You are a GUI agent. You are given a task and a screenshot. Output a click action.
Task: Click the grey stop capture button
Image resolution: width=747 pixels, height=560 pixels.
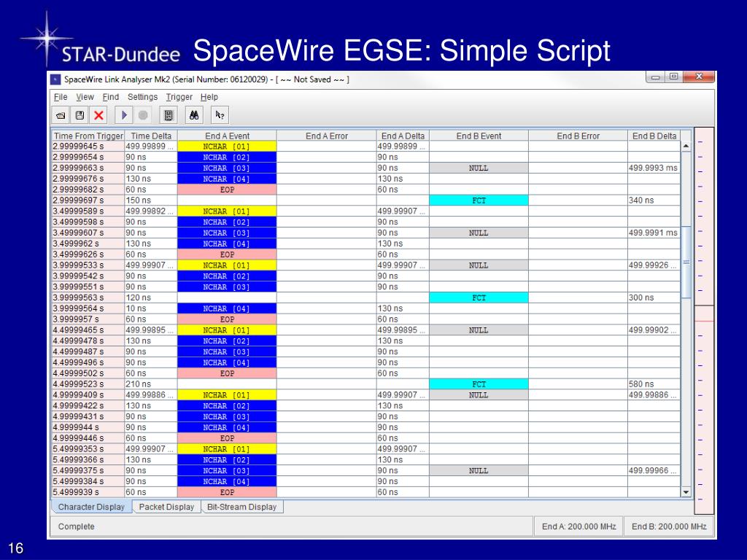143,115
